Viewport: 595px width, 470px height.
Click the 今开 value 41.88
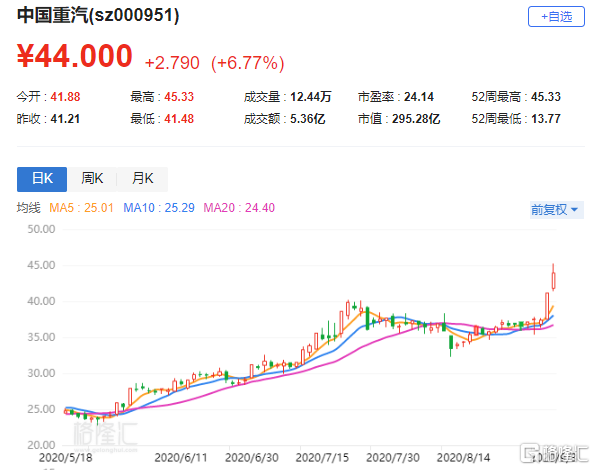tap(65, 97)
